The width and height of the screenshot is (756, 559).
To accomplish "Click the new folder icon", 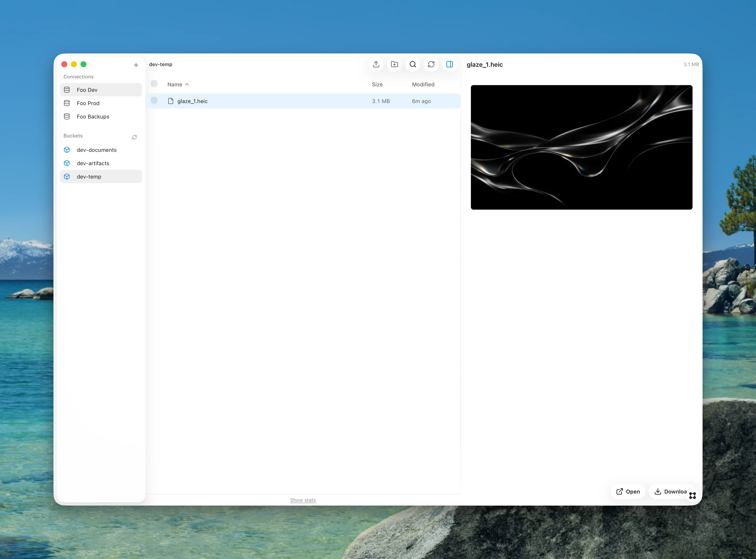I will 394,64.
